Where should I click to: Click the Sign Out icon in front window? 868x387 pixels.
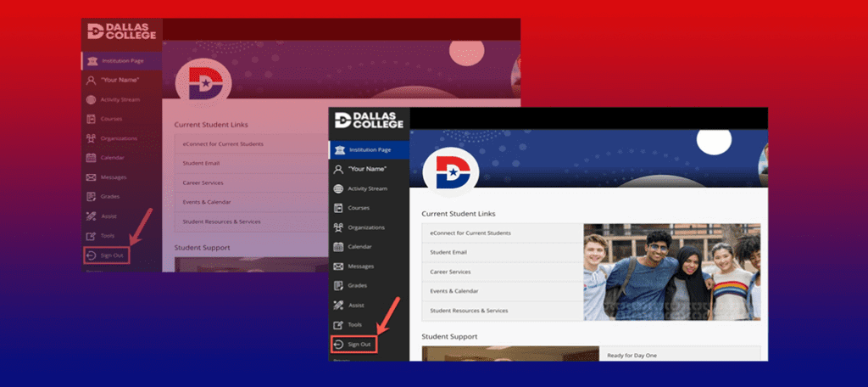click(339, 345)
